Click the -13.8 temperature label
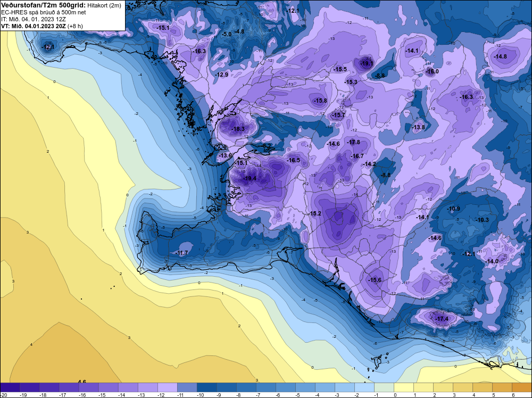The height and width of the screenshot is (398, 532). pos(418,127)
